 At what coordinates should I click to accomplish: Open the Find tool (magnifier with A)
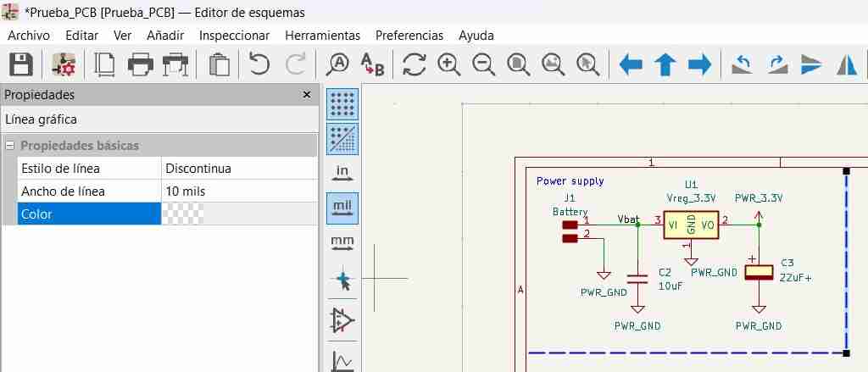tap(337, 64)
